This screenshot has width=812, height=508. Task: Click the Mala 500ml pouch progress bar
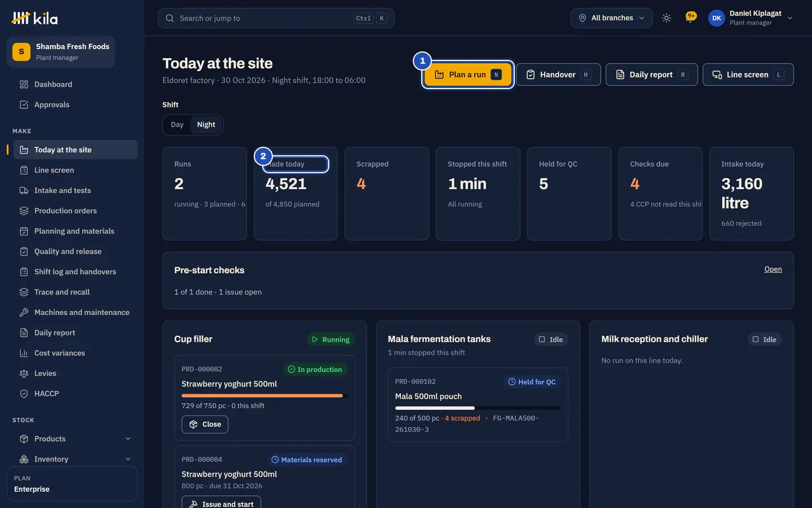(x=478, y=408)
